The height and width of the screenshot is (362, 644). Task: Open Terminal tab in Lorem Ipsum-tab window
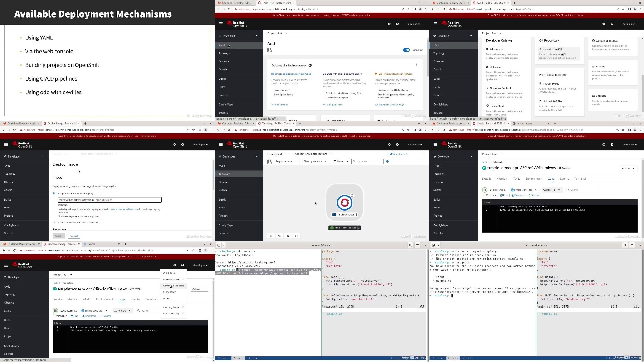tap(580, 179)
